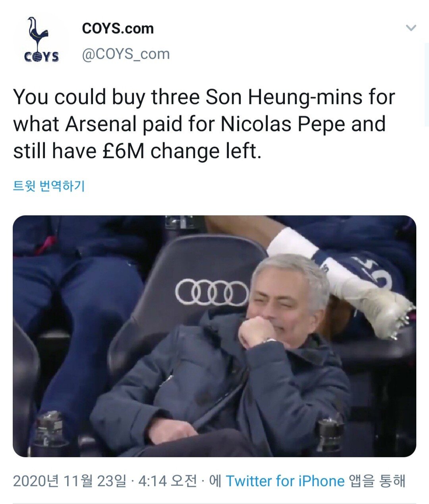This screenshot has height=504, width=429.
Task: Open the COYS.com display name profile
Action: pos(118,29)
